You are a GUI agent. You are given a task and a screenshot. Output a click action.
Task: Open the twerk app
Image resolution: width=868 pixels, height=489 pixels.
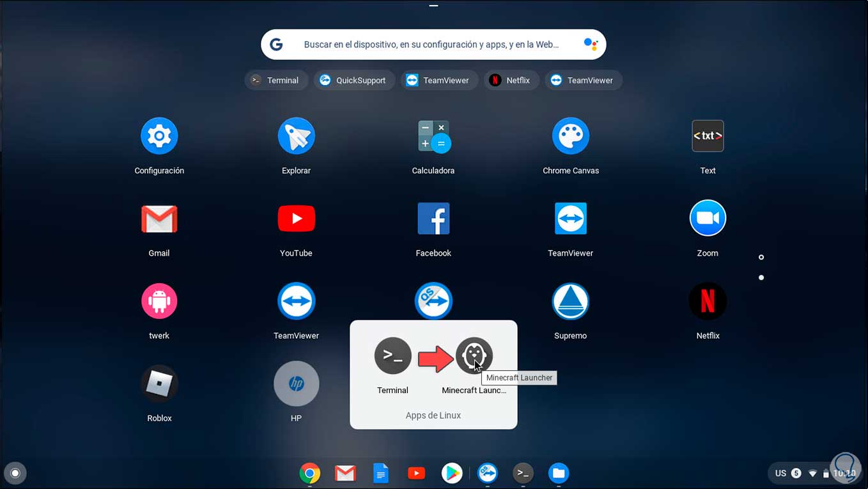(x=159, y=301)
